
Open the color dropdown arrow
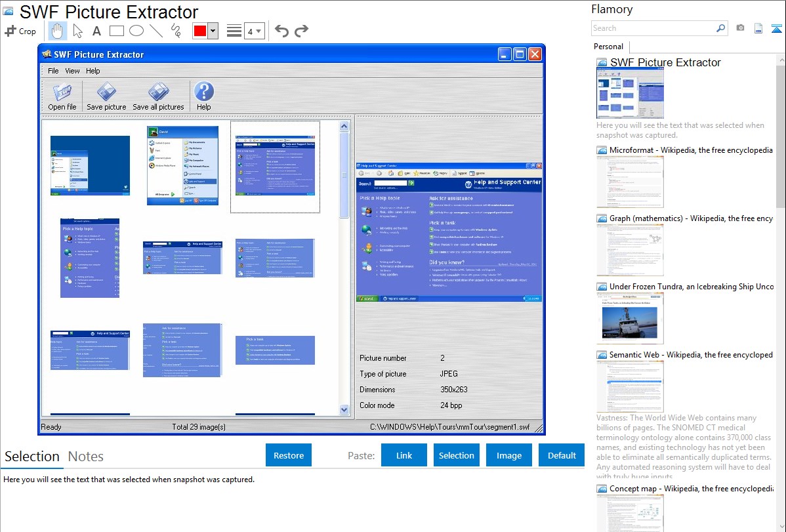point(213,31)
